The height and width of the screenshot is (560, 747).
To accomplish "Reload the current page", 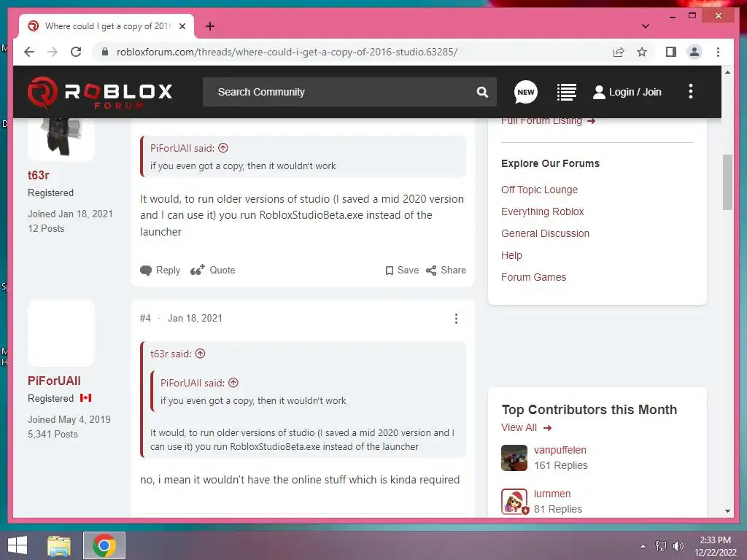I will (76, 52).
